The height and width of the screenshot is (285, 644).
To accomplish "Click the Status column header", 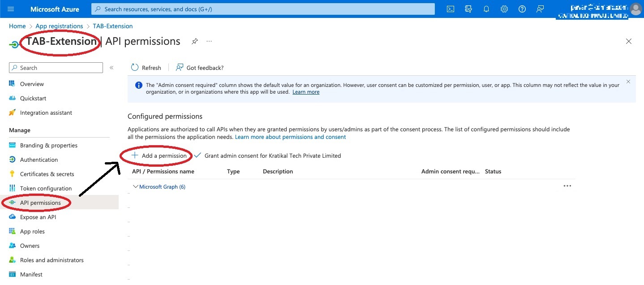I will pyautogui.click(x=493, y=171).
